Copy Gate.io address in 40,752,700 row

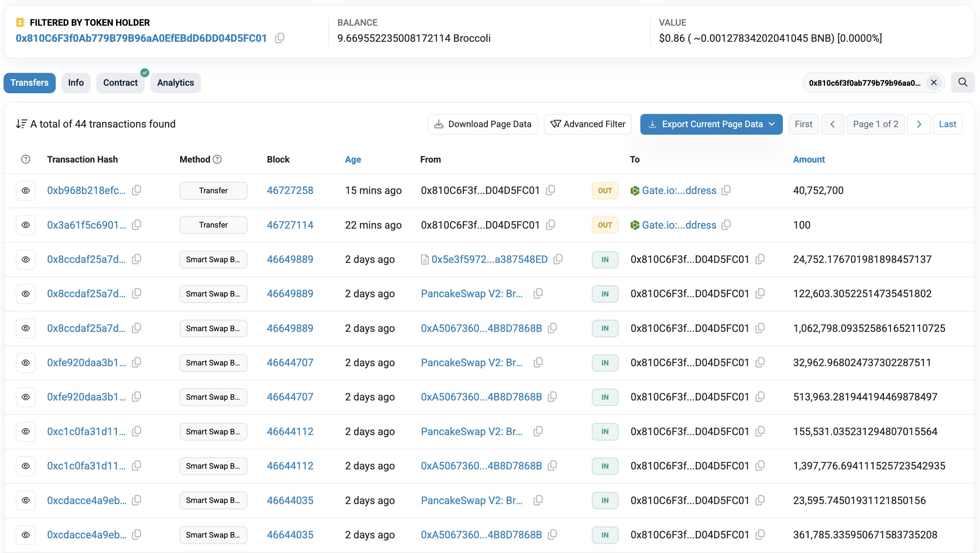click(726, 190)
